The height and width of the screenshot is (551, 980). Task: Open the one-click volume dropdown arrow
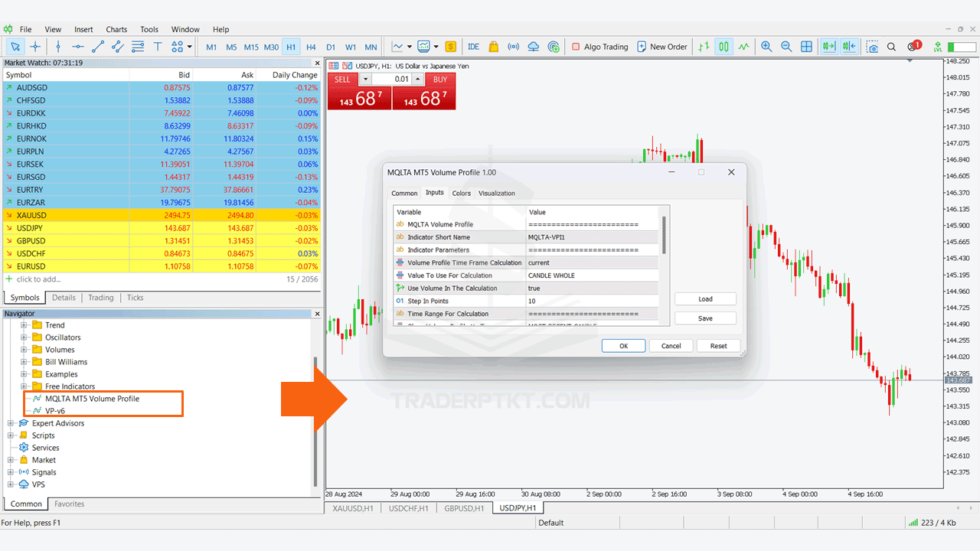pyautogui.click(x=365, y=79)
